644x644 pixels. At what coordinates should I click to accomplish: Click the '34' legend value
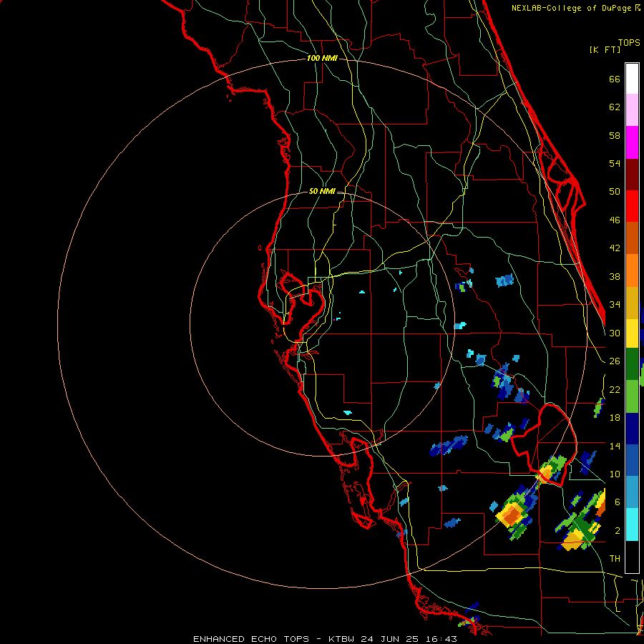click(615, 305)
